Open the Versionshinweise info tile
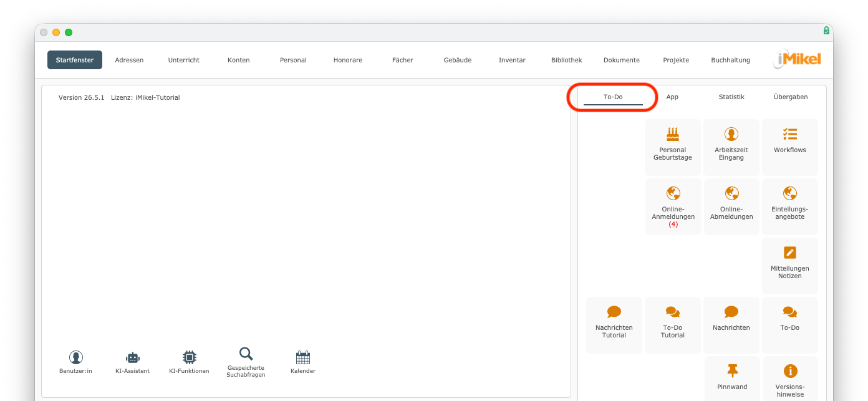868x401 pixels. click(x=790, y=379)
